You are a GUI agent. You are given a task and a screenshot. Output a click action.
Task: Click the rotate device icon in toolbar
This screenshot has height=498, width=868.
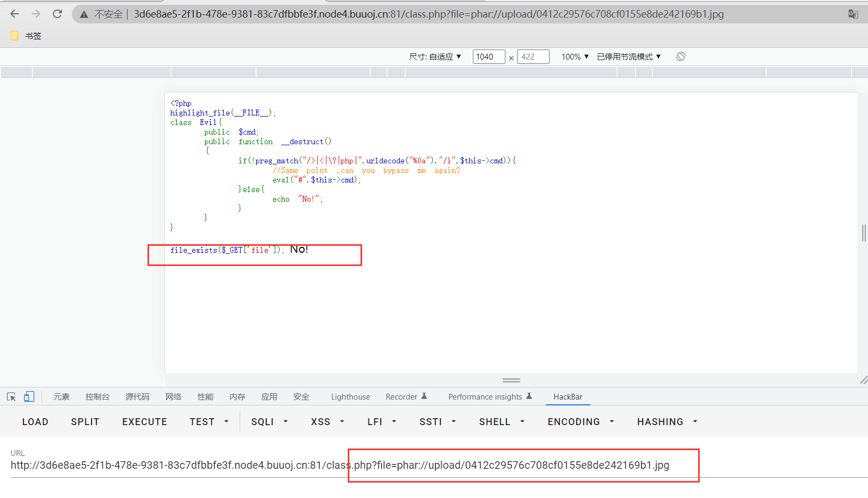pos(681,56)
